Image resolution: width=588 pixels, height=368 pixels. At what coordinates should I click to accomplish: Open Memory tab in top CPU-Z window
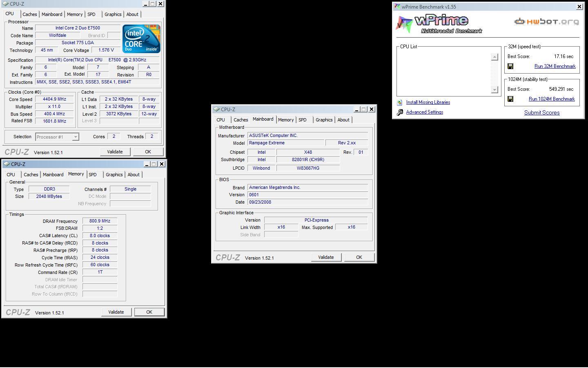click(75, 14)
